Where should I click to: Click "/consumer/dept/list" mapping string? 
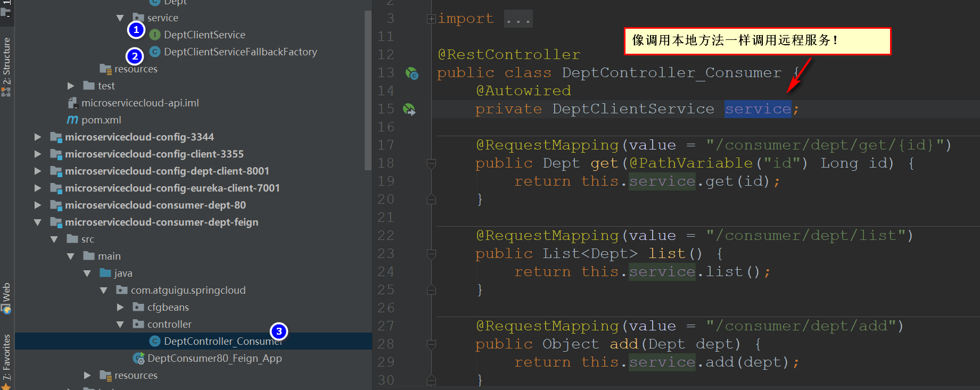pyautogui.click(x=805, y=236)
